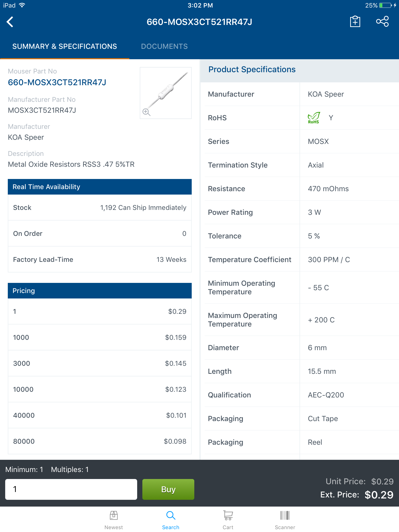
Task: Select quantity 80000 price $0.098
Action: pos(100,441)
